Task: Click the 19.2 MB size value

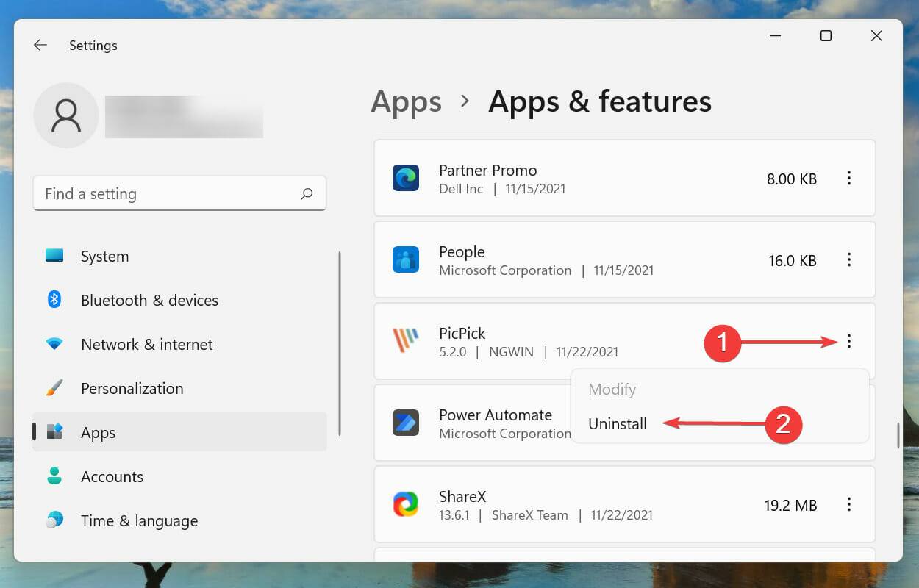Action: pyautogui.click(x=790, y=506)
